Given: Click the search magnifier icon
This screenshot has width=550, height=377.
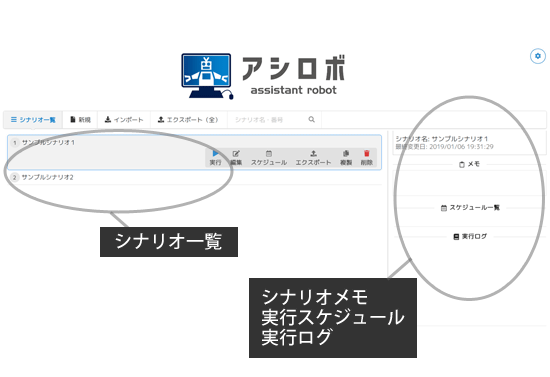Looking at the screenshot, I should (x=311, y=120).
